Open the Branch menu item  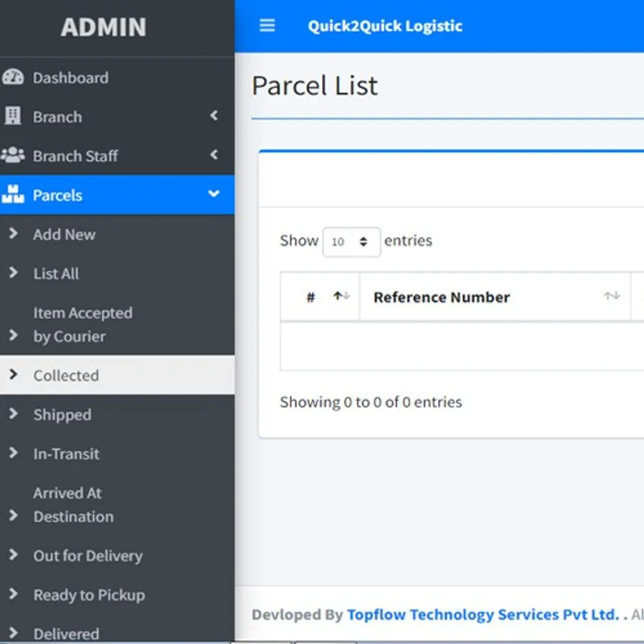click(x=117, y=117)
